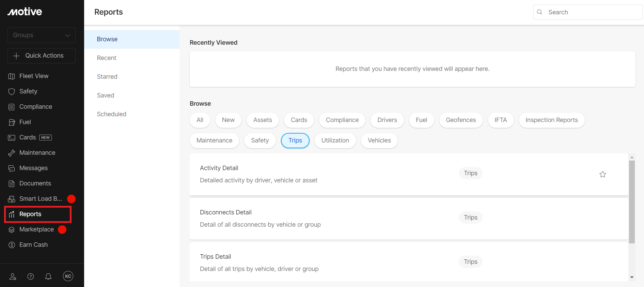Open the Quick Actions menu
This screenshot has height=287, width=644.
[x=42, y=56]
